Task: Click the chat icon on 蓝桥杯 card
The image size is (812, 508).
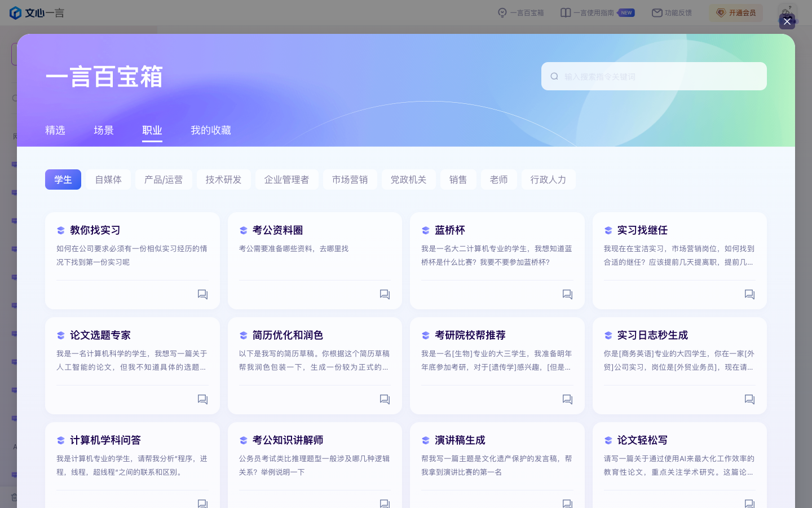Action: point(568,294)
